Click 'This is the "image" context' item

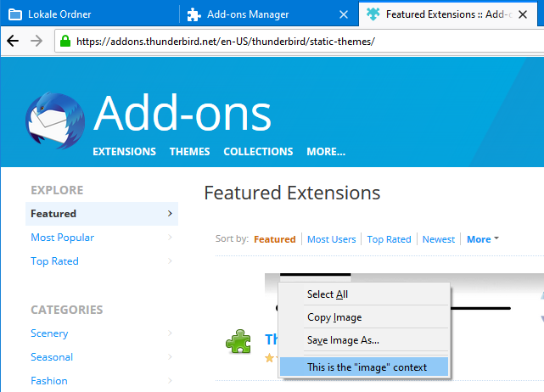pyautogui.click(x=367, y=367)
